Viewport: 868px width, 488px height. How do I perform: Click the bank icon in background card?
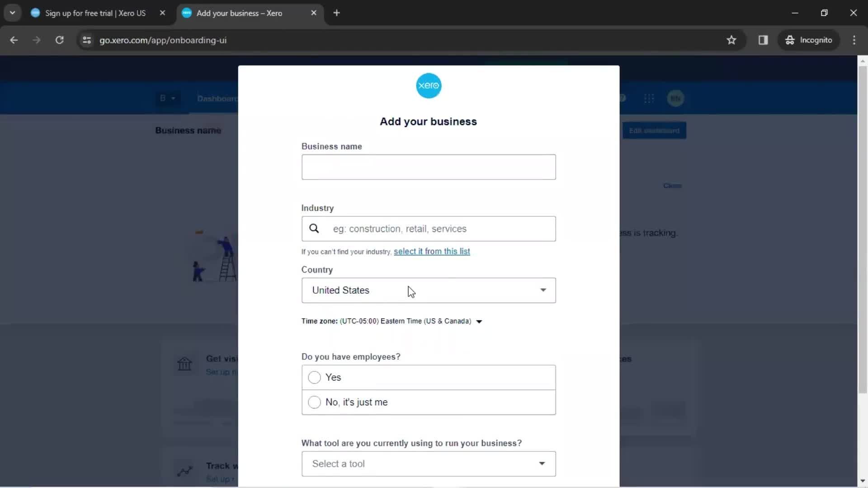point(184,364)
